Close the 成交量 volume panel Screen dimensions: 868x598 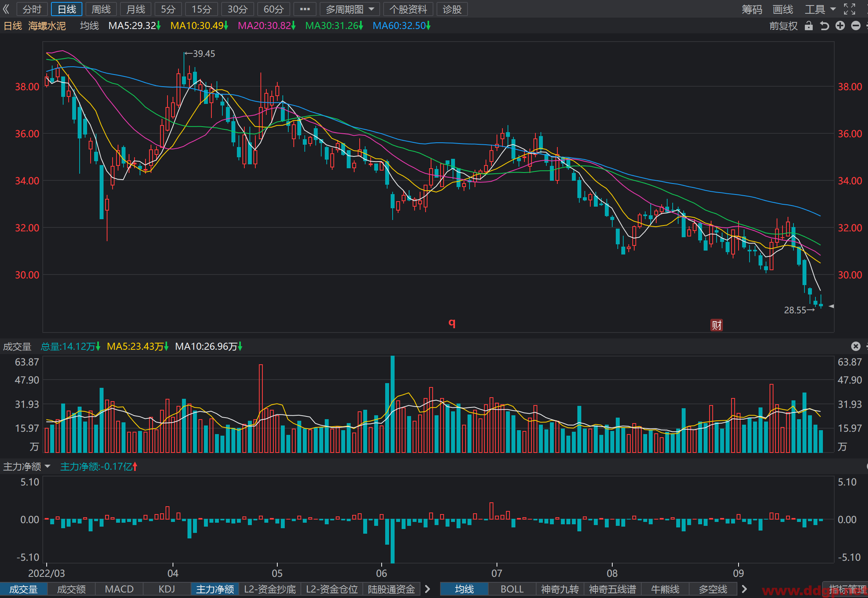tap(855, 346)
